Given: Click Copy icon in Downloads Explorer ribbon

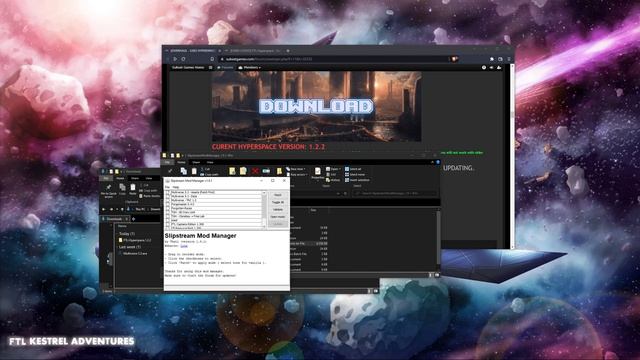Looking at the screenshot, I should [122, 189].
